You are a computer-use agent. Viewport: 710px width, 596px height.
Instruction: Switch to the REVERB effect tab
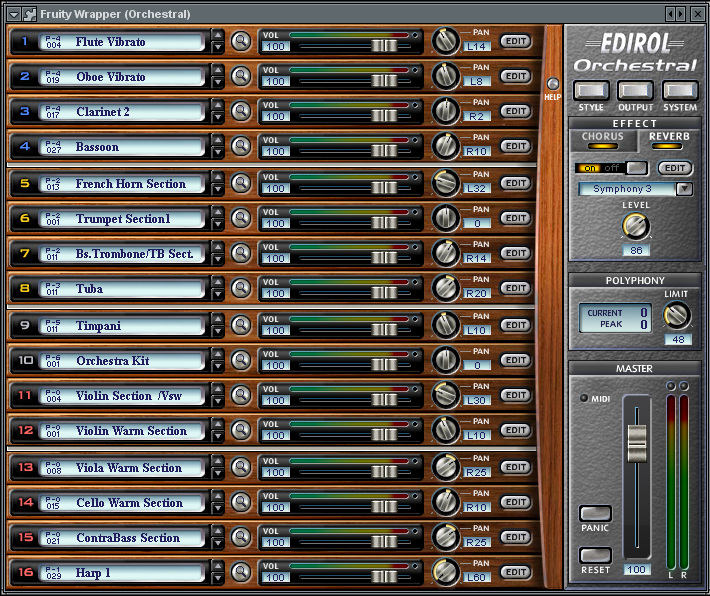(x=669, y=140)
